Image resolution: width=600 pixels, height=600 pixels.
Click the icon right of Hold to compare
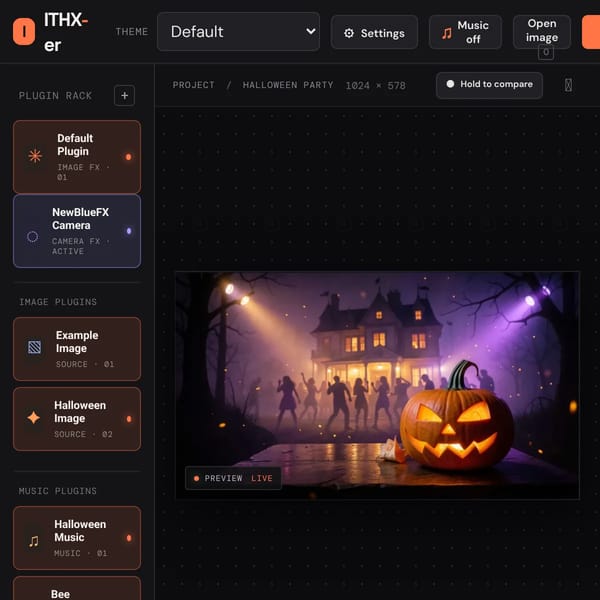pyautogui.click(x=568, y=85)
